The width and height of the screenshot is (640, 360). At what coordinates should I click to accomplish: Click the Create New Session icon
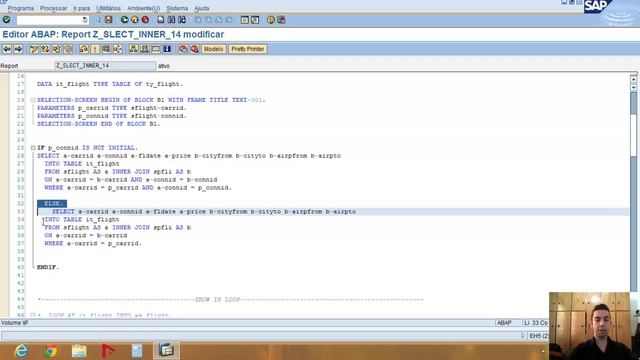coord(244,20)
